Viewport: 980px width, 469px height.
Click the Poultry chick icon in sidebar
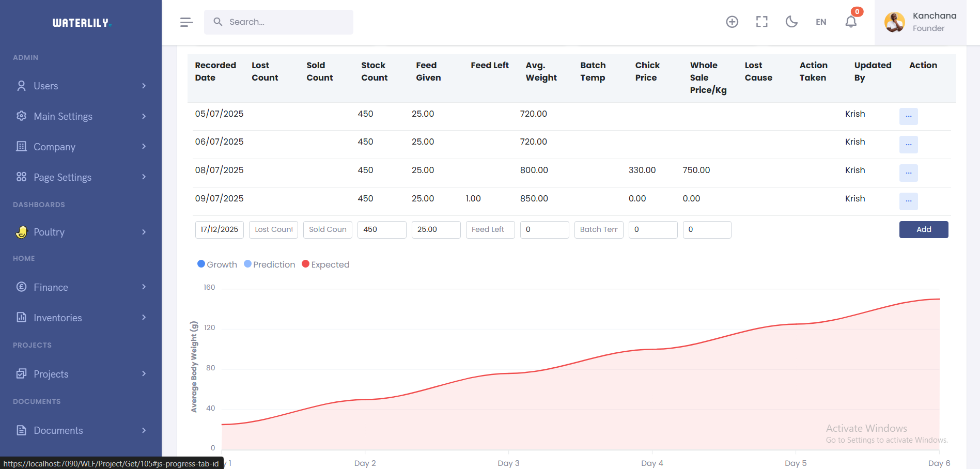[21, 232]
